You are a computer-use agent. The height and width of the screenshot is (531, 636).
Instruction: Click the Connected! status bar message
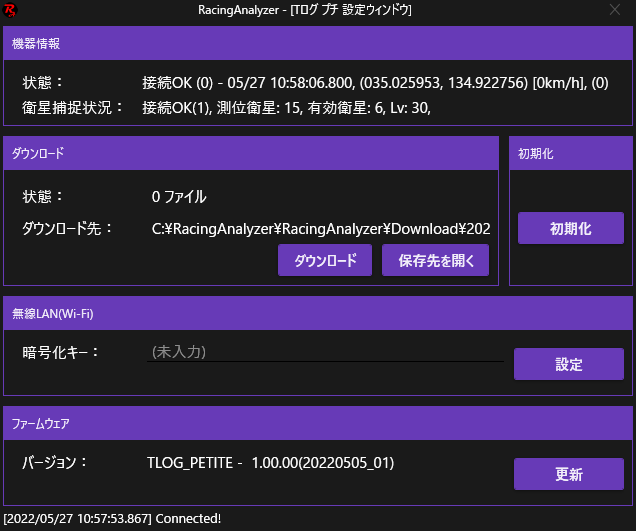tap(112, 519)
